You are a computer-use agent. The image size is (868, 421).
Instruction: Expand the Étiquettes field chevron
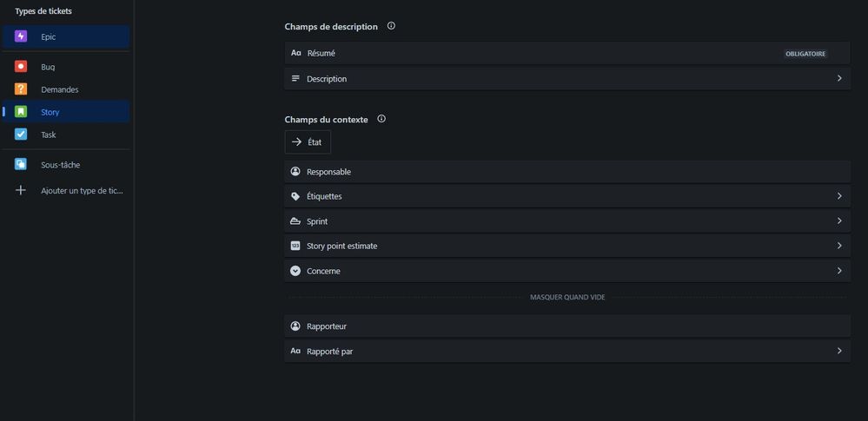tap(840, 196)
